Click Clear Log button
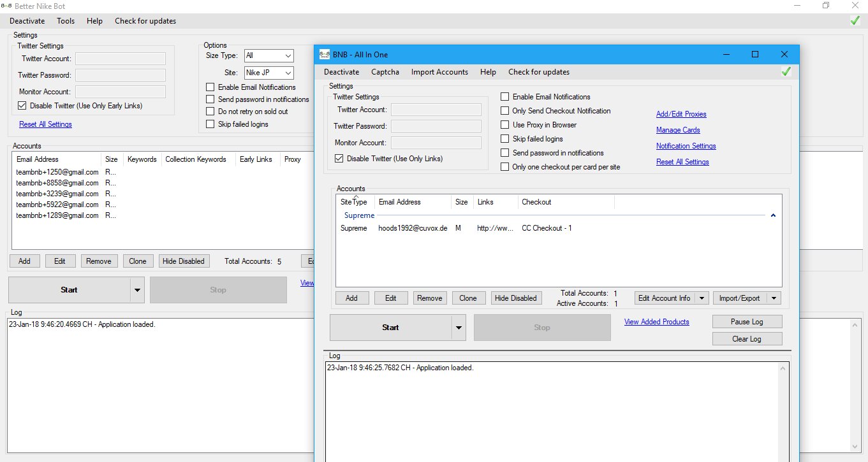 [x=747, y=339]
